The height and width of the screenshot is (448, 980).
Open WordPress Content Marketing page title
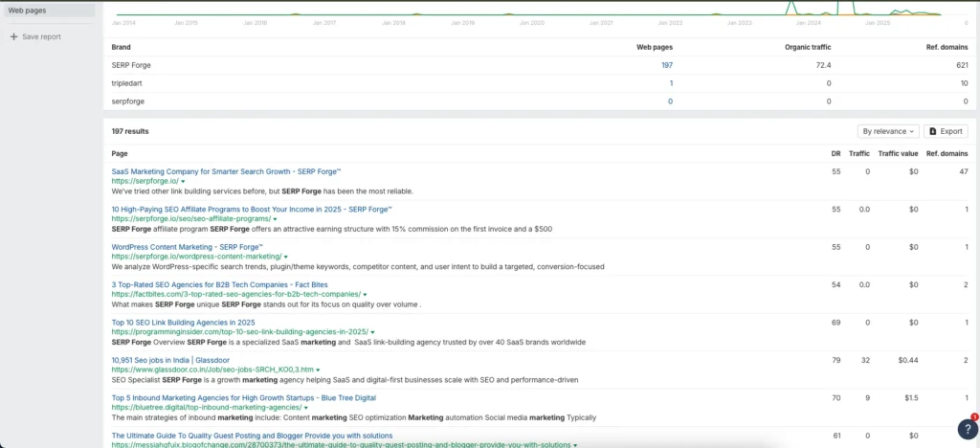click(x=190, y=247)
